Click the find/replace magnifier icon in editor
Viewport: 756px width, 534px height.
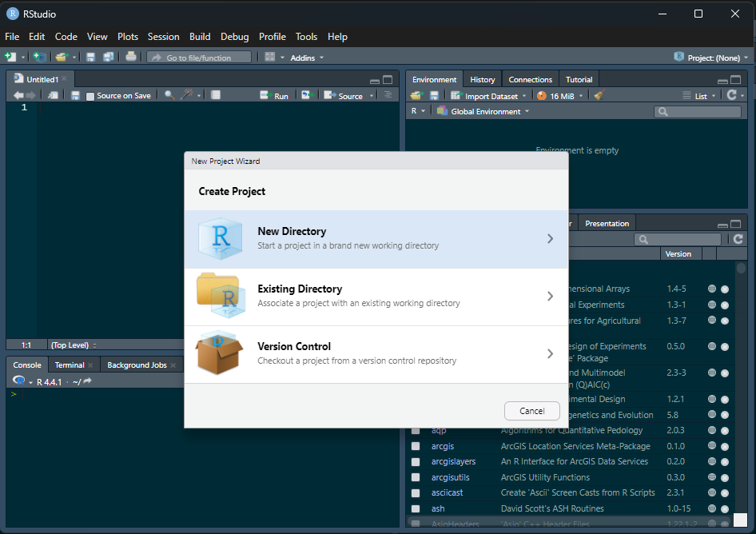click(x=169, y=95)
